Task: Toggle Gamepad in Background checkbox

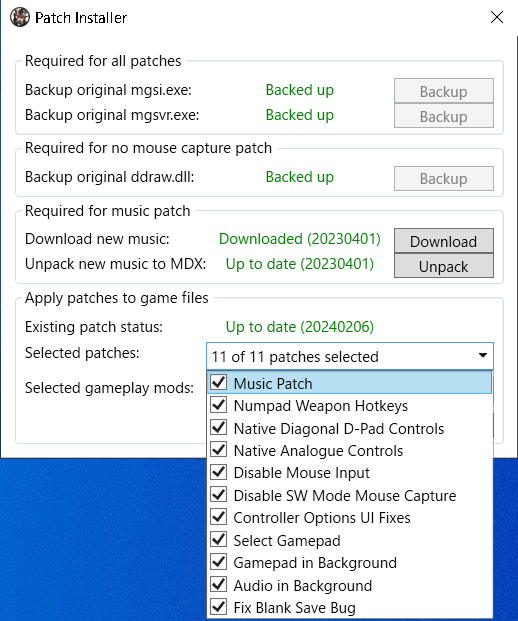Action: click(x=219, y=562)
